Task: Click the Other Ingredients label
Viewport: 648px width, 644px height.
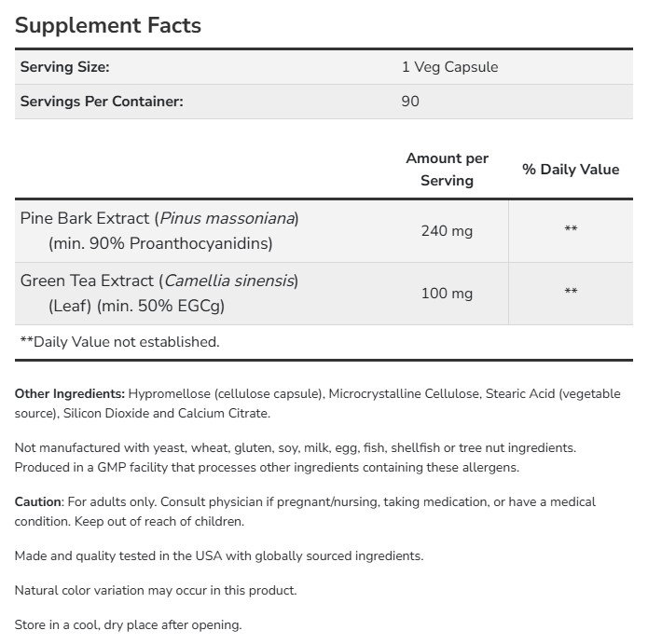Action: 70,394
